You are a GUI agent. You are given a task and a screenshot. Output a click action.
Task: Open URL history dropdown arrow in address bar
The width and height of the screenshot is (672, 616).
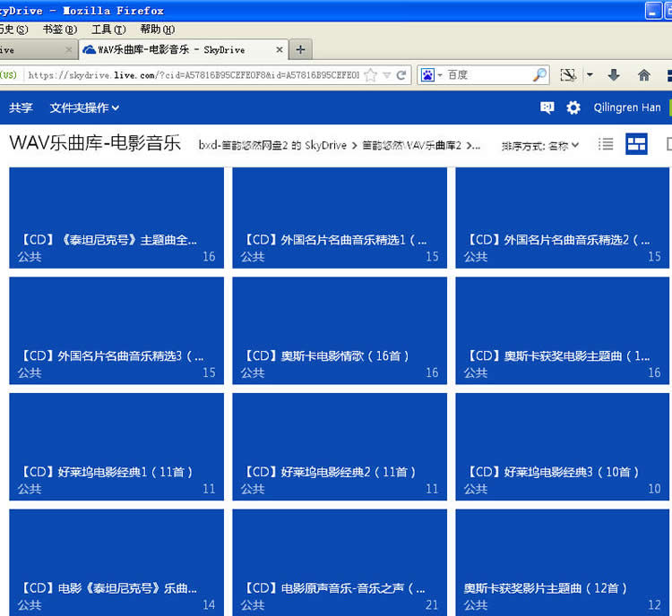click(386, 75)
